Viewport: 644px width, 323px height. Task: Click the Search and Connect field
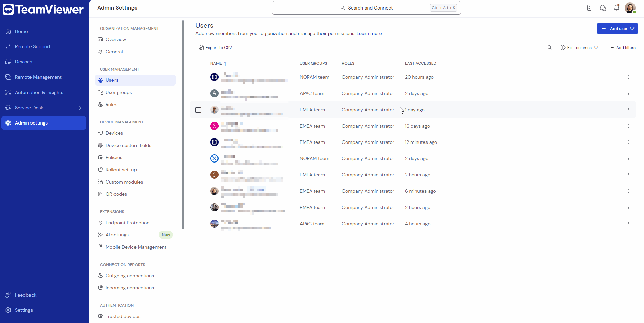pyautogui.click(x=366, y=8)
